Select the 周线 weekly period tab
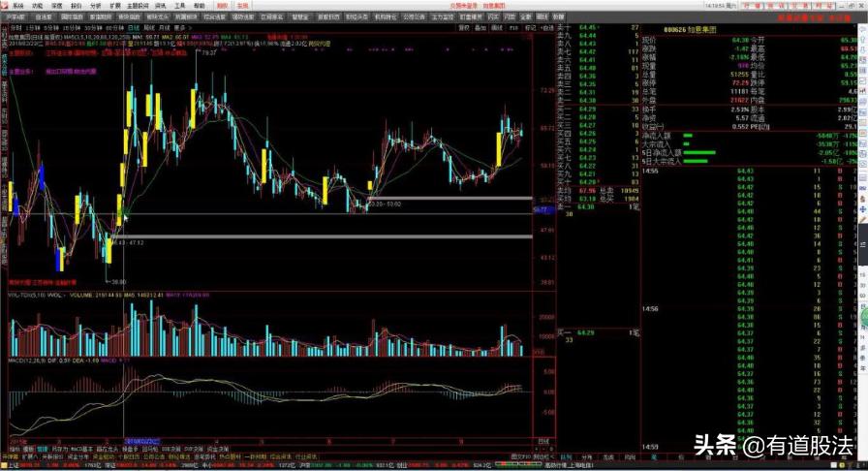Screen dimensions: 868x471 [149, 28]
